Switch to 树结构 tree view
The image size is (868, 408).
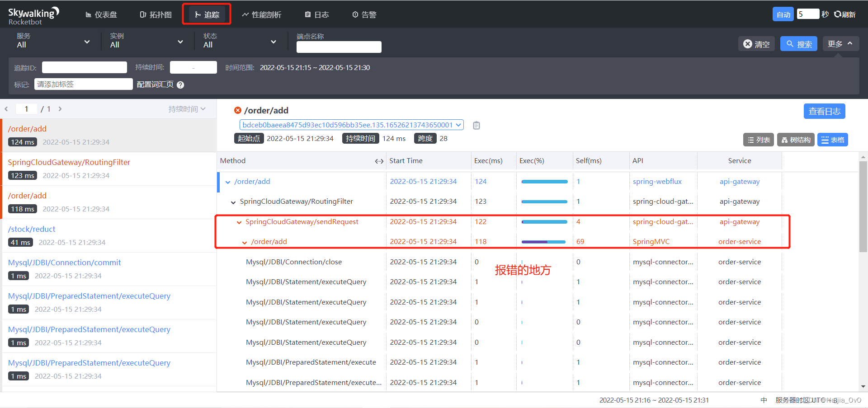coord(796,140)
